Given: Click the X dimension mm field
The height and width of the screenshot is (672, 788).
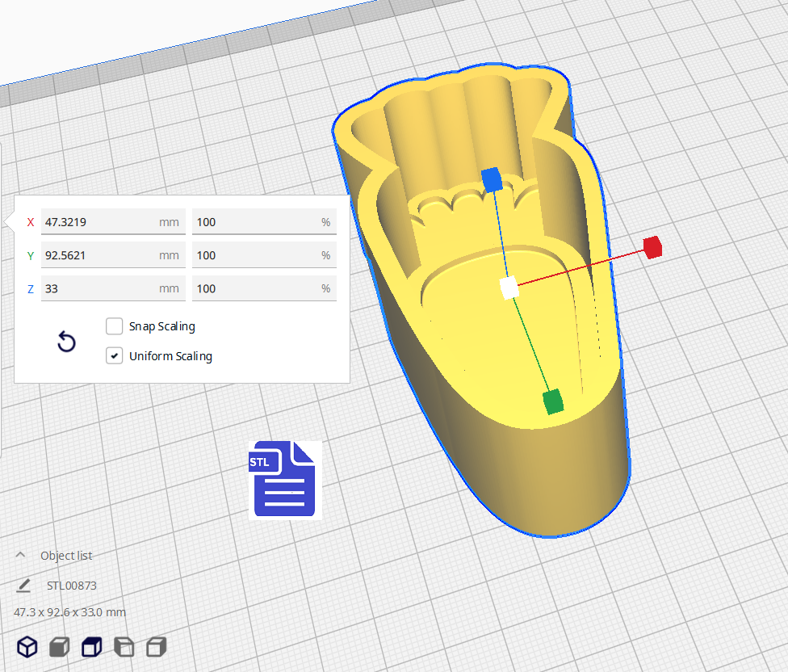Looking at the screenshot, I should tap(111, 222).
